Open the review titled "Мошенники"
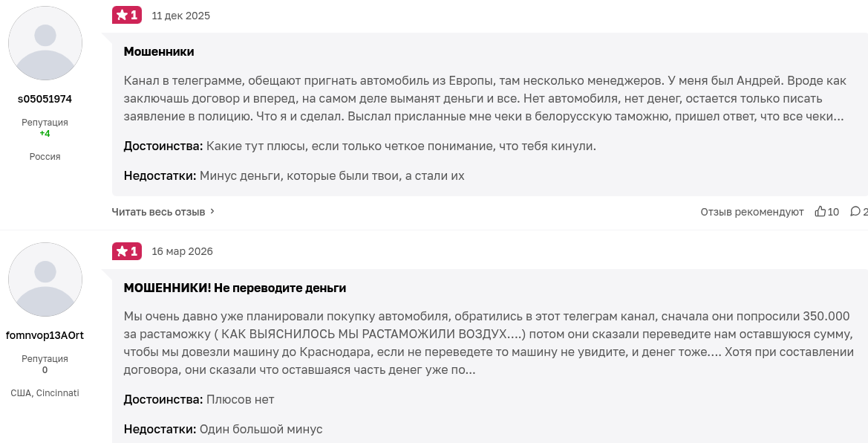Image resolution: width=868 pixels, height=443 pixels. (159, 52)
